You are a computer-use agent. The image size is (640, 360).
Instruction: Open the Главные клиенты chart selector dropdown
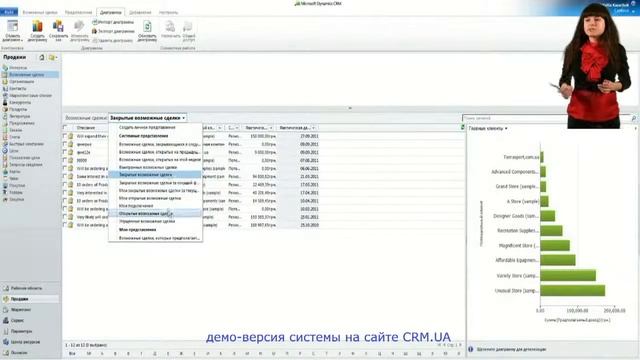pos(488,128)
